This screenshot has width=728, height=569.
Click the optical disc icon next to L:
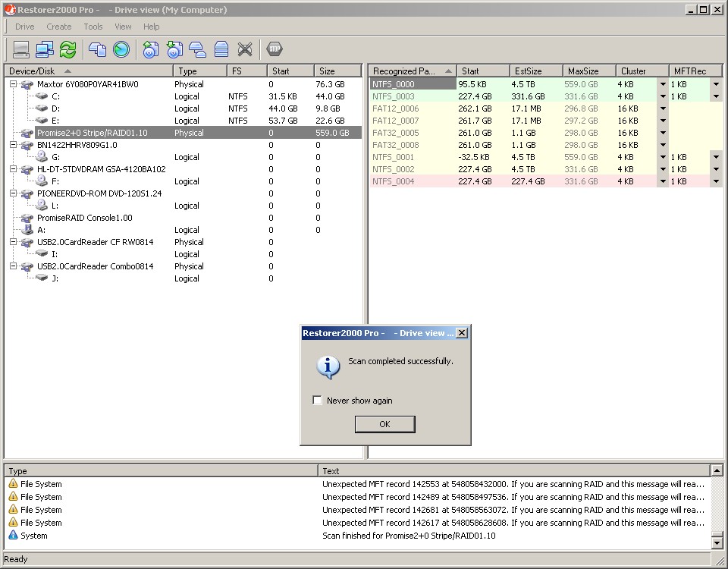(41, 205)
